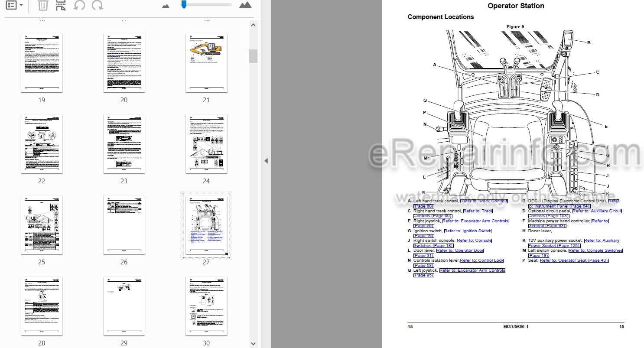Click the 'Operator Station' page heading
This screenshot has height=348, width=644.
(x=516, y=6)
